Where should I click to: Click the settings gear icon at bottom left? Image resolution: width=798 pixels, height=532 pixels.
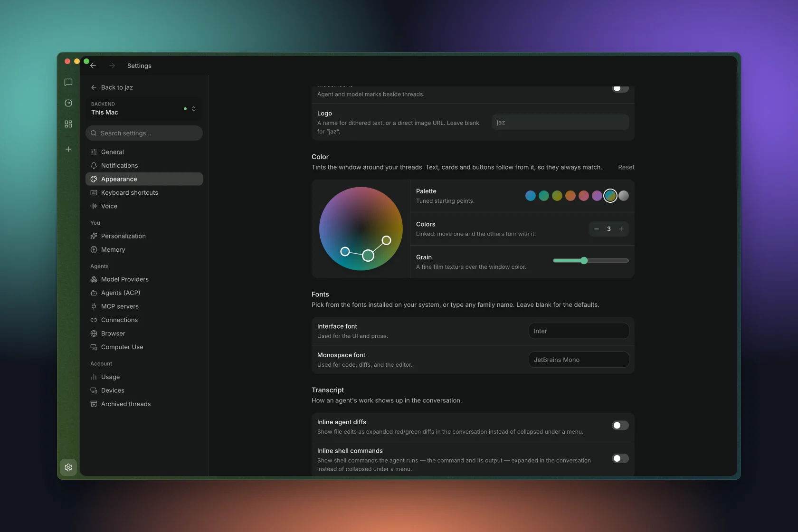pos(68,467)
